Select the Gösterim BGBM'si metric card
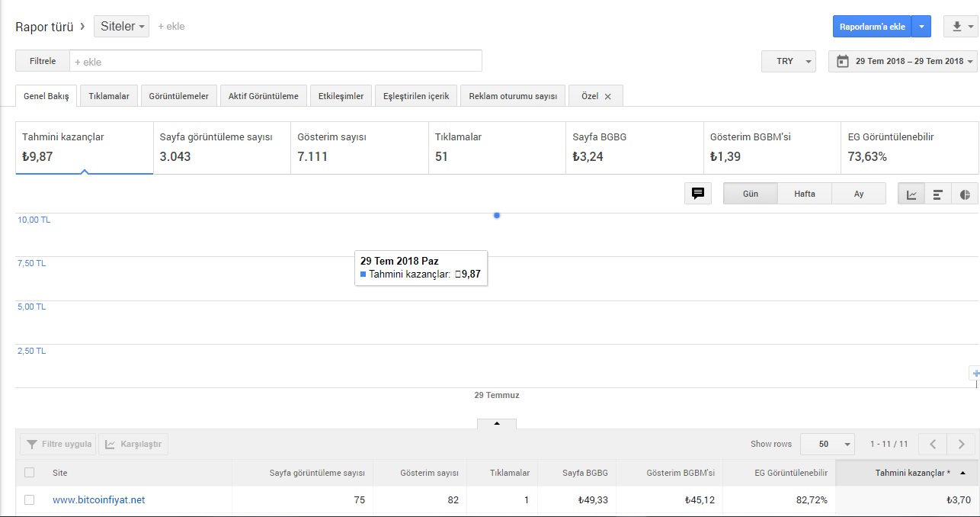Image resolution: width=980 pixels, height=517 pixels. [x=772, y=147]
